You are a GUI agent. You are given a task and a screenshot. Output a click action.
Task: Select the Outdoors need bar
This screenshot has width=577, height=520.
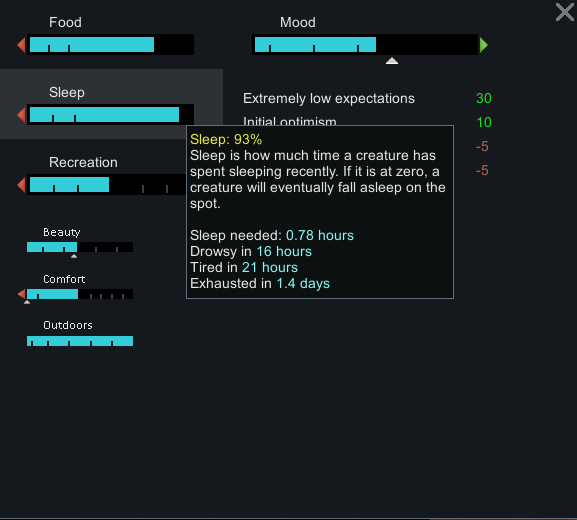click(80, 341)
